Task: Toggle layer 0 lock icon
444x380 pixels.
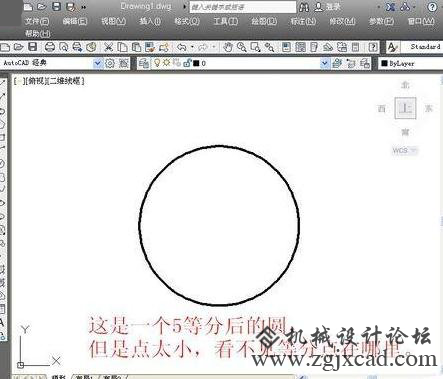Action: coord(187,63)
